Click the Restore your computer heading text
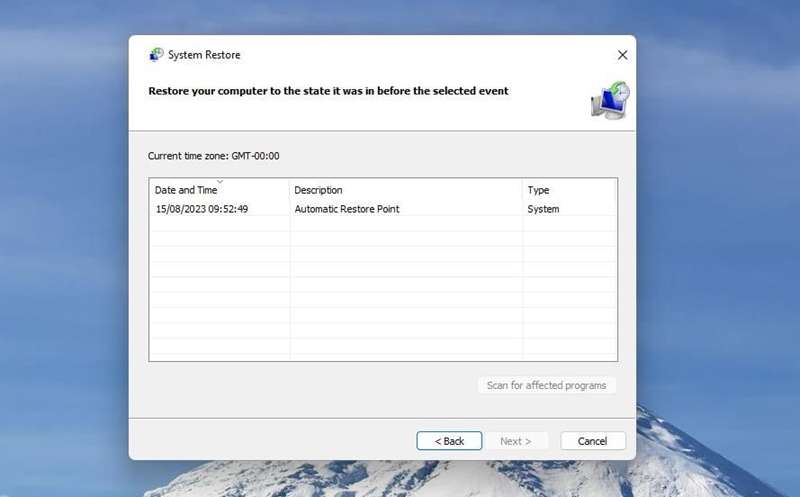Screen dimensions: 800x497 click(x=329, y=91)
